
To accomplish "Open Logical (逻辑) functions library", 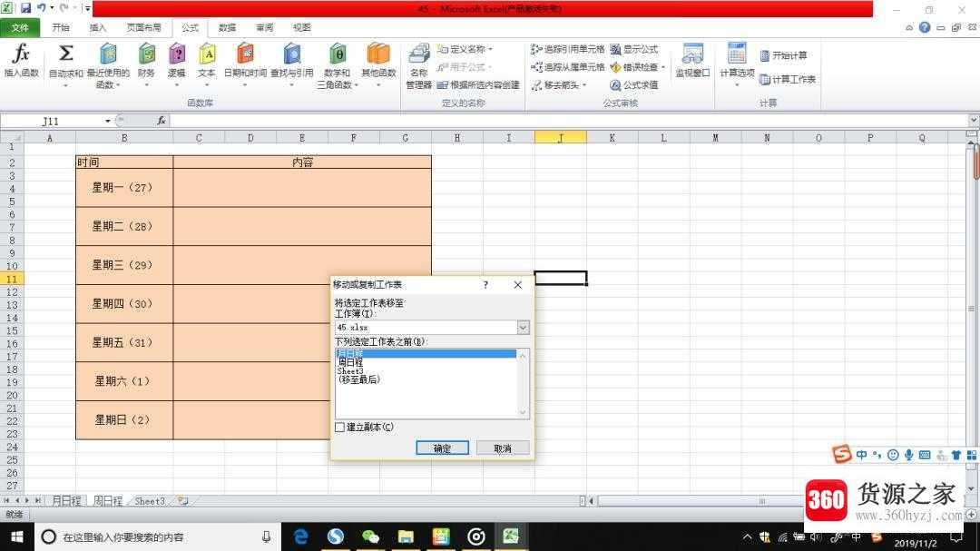I will pos(177,64).
